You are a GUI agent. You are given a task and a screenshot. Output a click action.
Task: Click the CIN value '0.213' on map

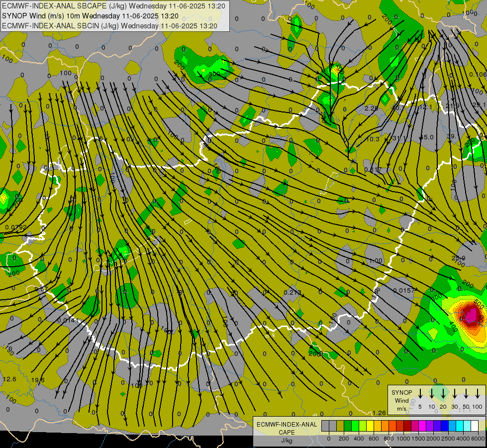[x=292, y=292]
